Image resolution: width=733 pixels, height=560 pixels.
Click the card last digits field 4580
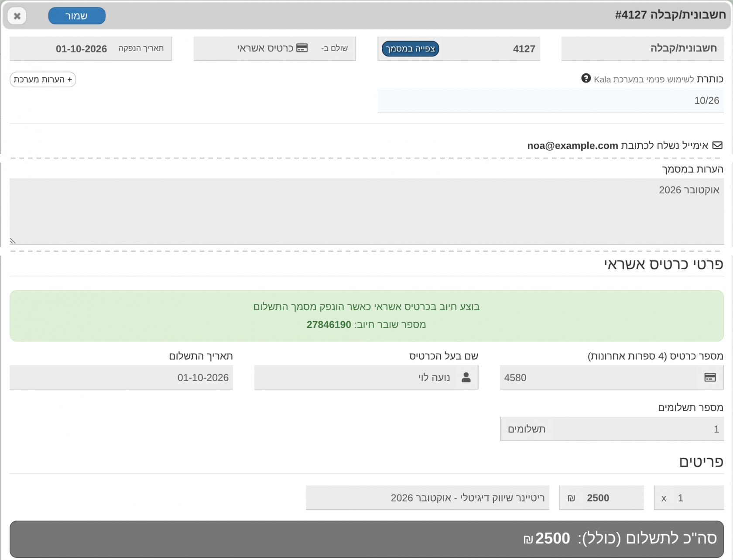coord(612,378)
